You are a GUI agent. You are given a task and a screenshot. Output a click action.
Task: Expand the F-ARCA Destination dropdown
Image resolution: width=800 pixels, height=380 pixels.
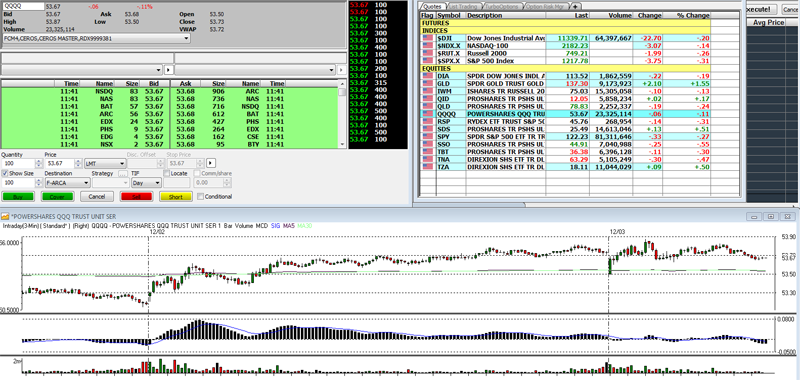(67, 183)
